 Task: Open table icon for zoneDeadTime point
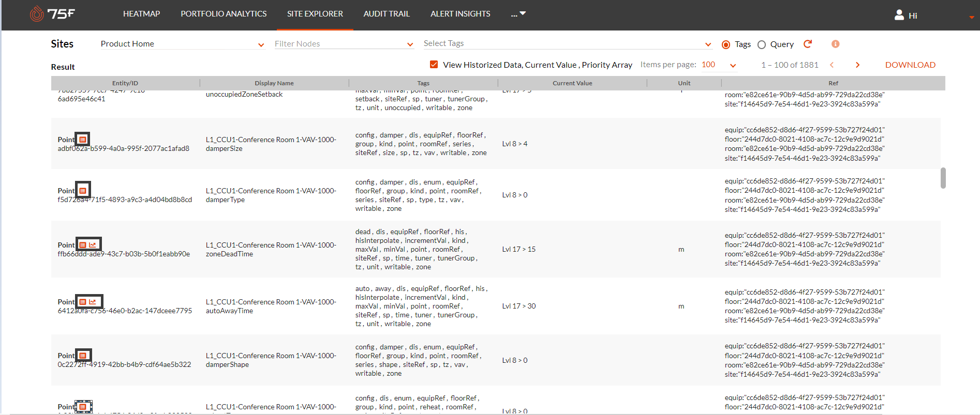tap(83, 245)
